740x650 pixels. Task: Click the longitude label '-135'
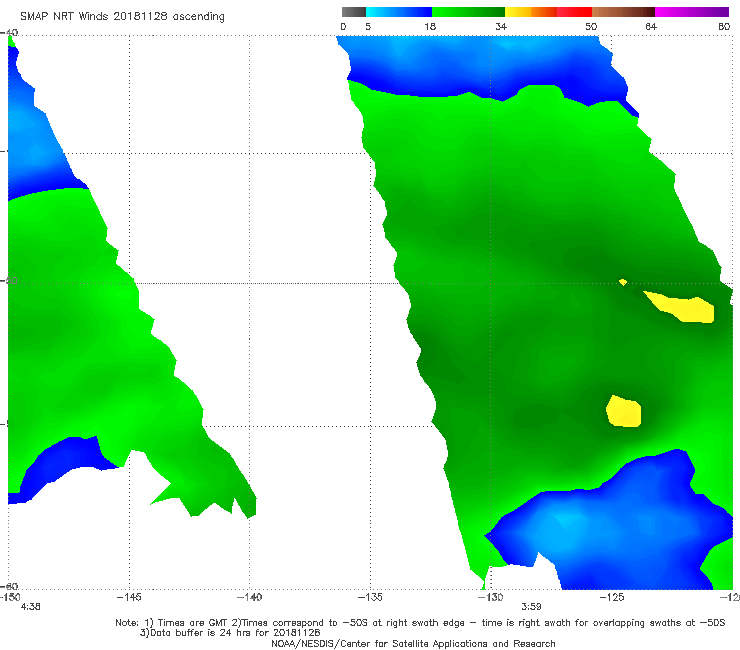[x=370, y=598]
